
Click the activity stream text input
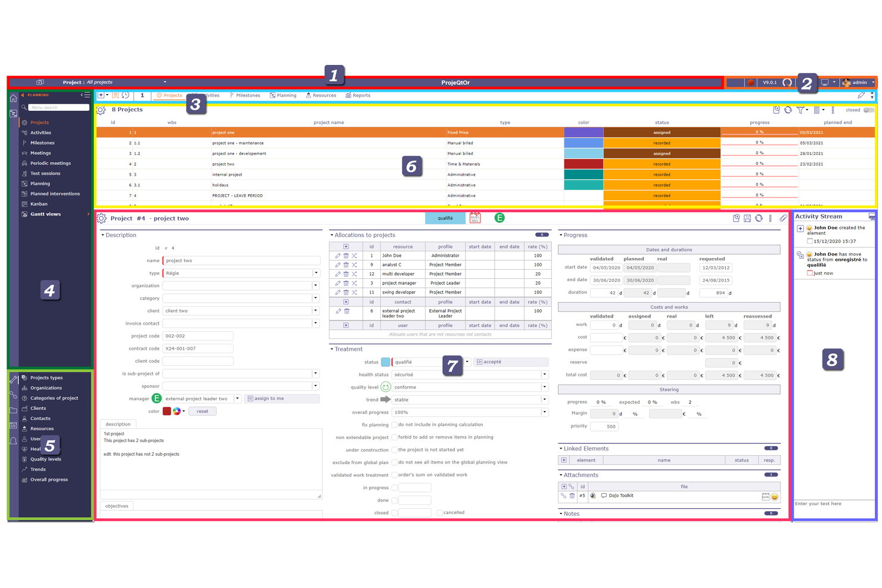click(x=834, y=510)
